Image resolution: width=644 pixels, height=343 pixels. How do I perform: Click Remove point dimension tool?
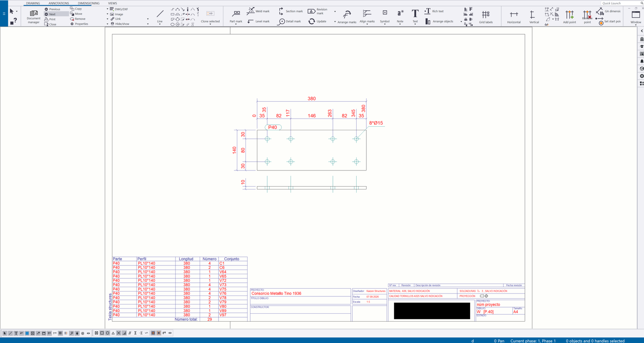(x=587, y=16)
